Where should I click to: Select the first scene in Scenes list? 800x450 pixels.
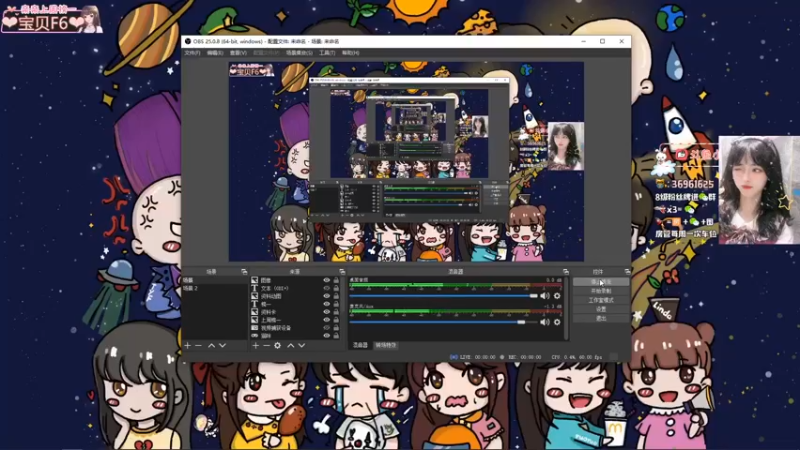tap(214, 280)
